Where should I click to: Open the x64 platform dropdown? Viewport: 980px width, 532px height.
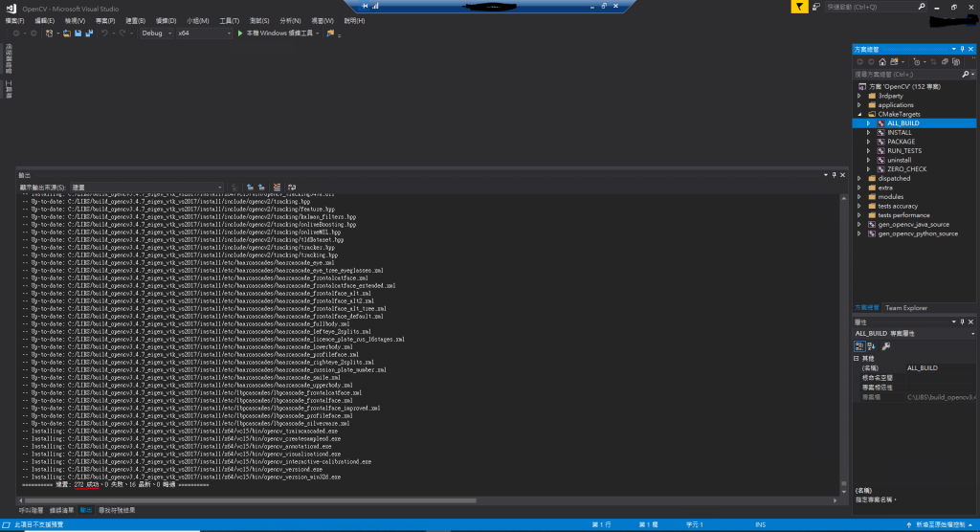204,33
